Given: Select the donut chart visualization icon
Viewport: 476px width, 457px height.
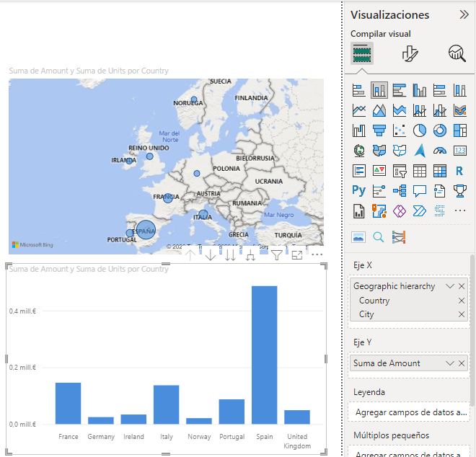Looking at the screenshot, I should click(x=440, y=130).
